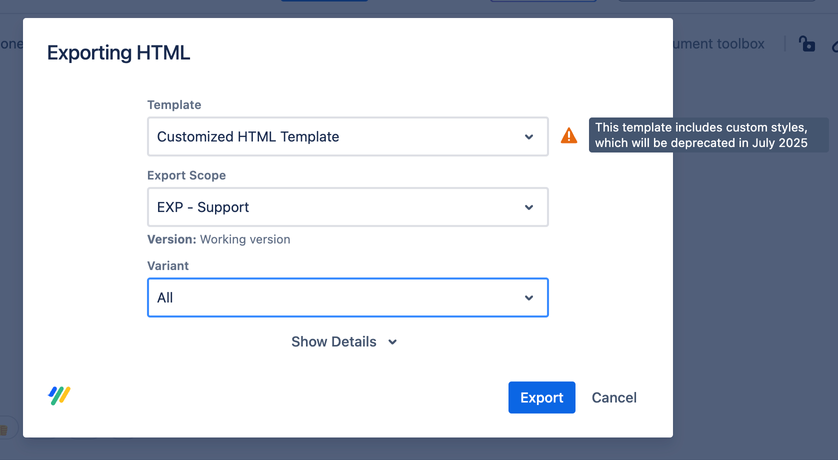
Task: Click the Template field label
Action: coord(174,105)
